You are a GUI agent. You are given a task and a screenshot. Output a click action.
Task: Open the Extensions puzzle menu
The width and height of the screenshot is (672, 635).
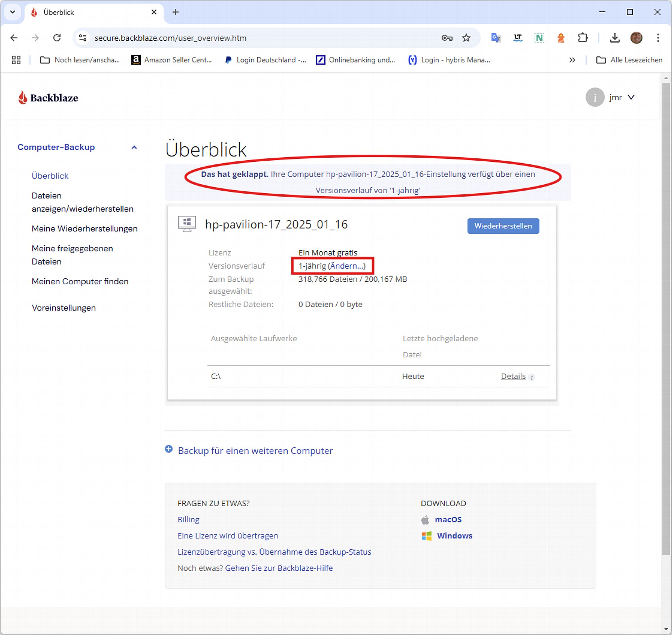point(583,38)
